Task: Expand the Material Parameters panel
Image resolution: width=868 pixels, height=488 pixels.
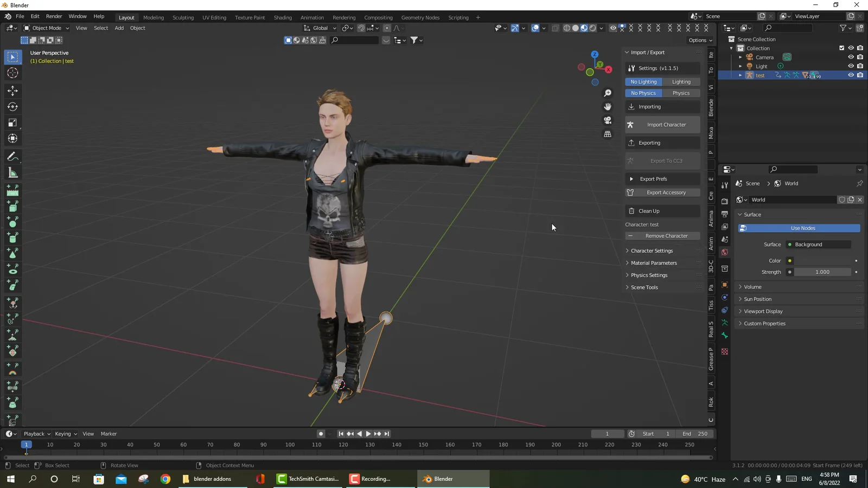Action: (654, 263)
